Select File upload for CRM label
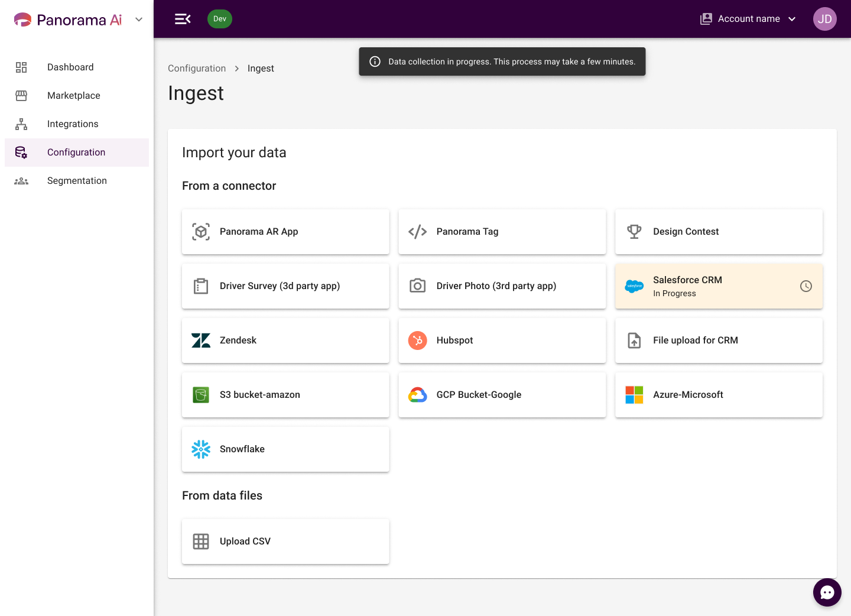851x616 pixels. click(696, 341)
